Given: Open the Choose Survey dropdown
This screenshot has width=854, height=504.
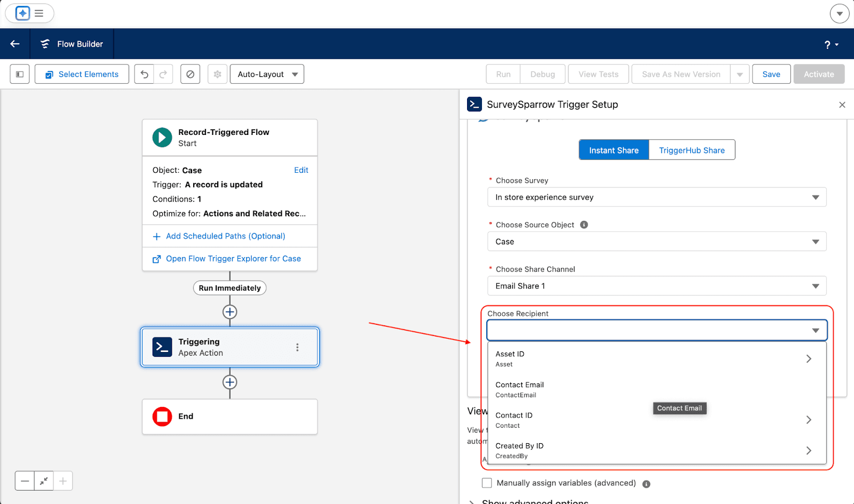Looking at the screenshot, I should [x=657, y=197].
